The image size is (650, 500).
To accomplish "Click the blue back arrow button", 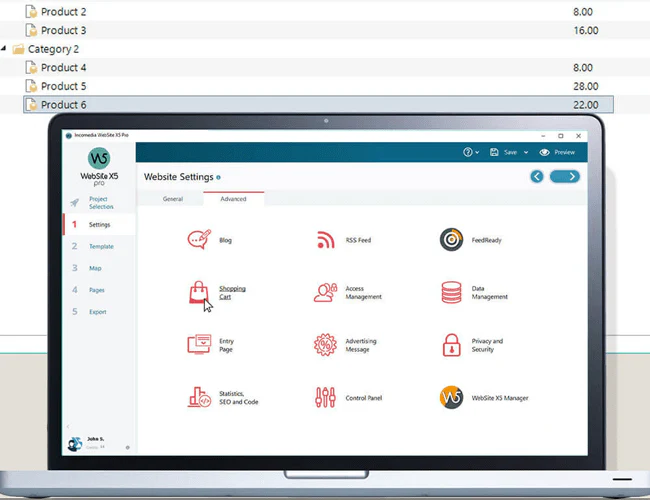I will pyautogui.click(x=537, y=177).
